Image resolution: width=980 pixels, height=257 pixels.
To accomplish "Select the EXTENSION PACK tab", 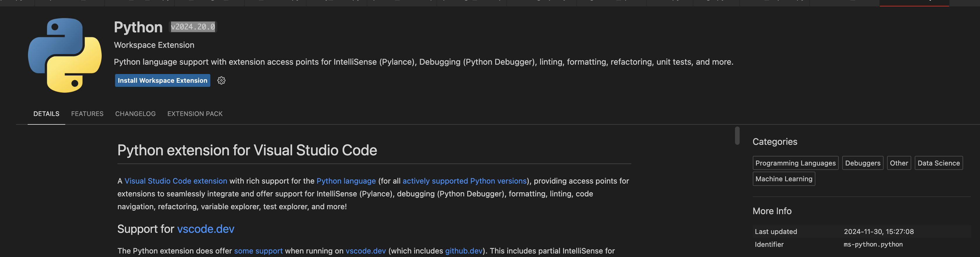I will click(195, 114).
